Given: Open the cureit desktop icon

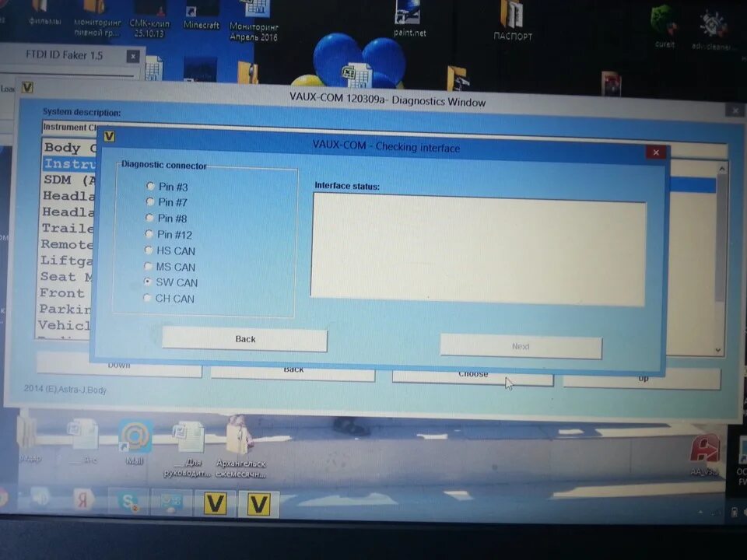Looking at the screenshot, I should tap(664, 26).
